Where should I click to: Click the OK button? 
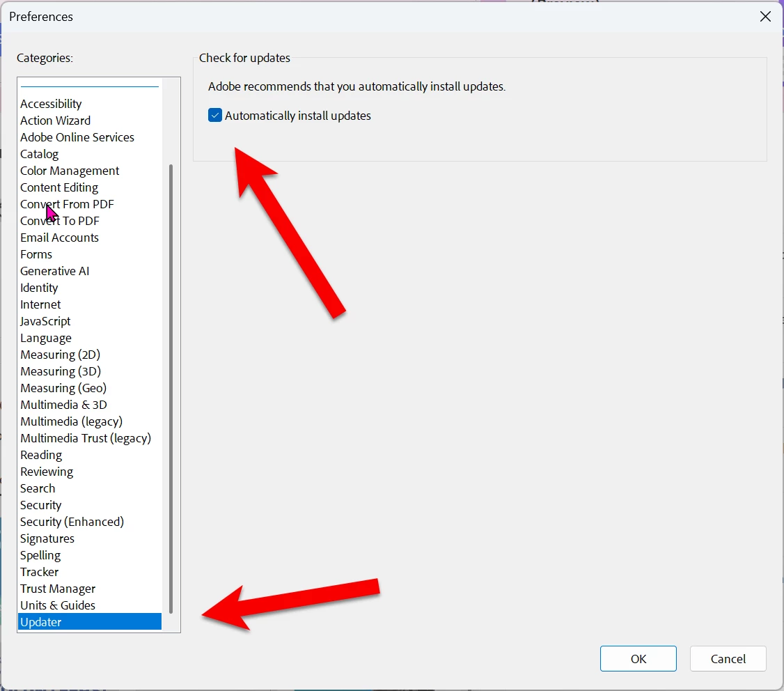(x=638, y=658)
